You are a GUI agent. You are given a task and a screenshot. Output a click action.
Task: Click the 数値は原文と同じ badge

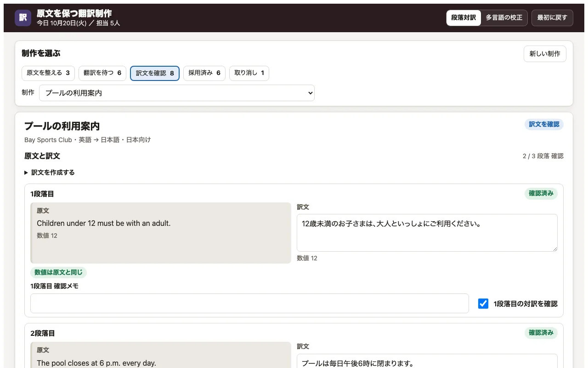pos(58,273)
